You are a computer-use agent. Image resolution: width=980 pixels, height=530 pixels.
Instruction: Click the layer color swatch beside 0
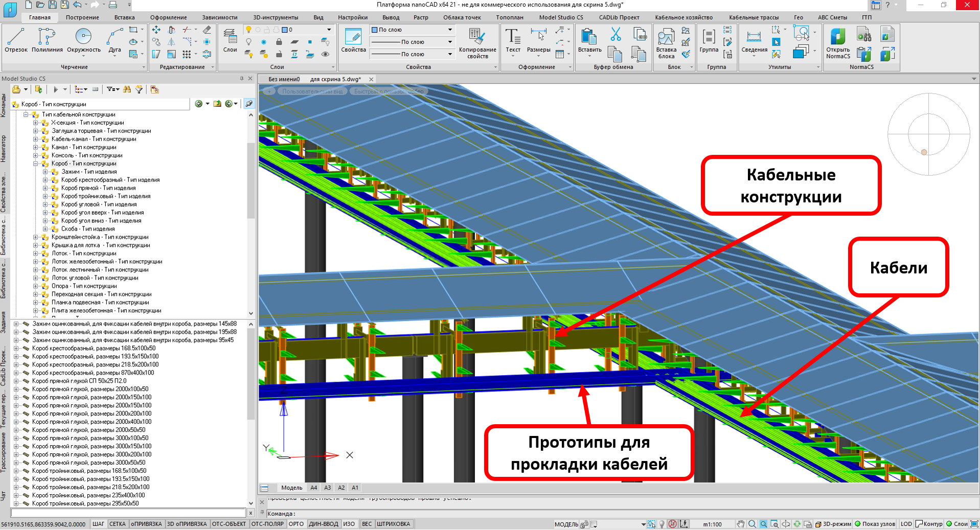coord(285,30)
